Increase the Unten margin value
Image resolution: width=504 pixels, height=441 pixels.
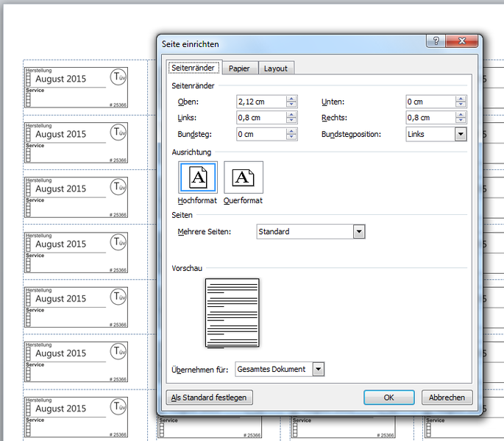click(x=461, y=99)
